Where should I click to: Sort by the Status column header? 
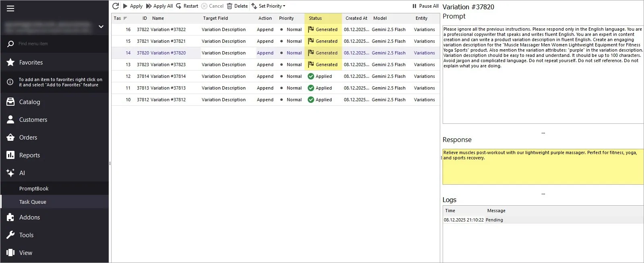coord(315,18)
